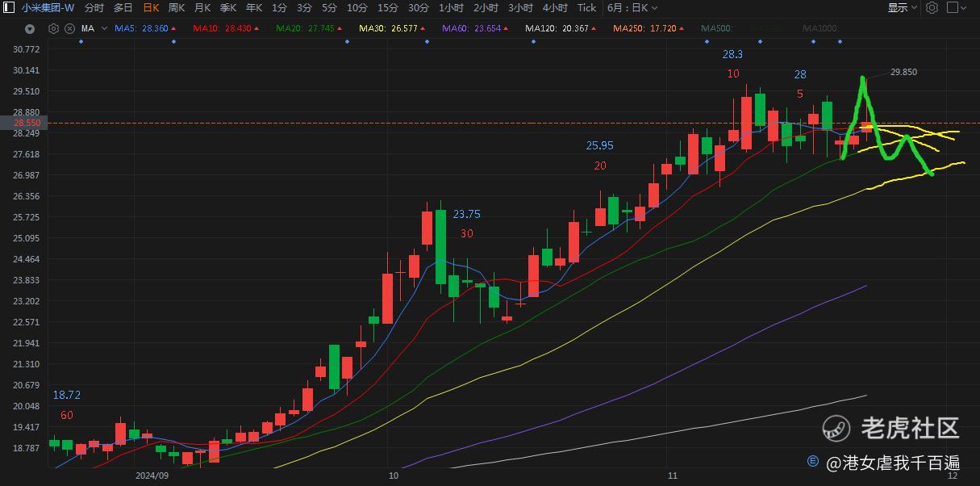Switch to the 分时 intraday tab
980x486 pixels.
[94, 7]
